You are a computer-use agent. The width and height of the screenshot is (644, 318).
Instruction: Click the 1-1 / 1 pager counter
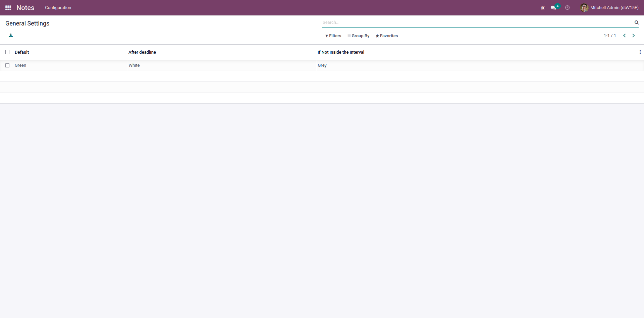[x=609, y=36]
